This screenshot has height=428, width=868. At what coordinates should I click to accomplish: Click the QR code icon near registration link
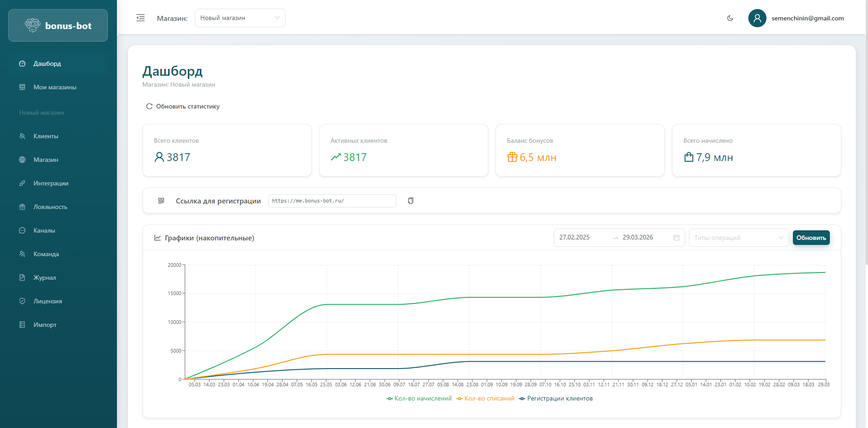point(161,201)
